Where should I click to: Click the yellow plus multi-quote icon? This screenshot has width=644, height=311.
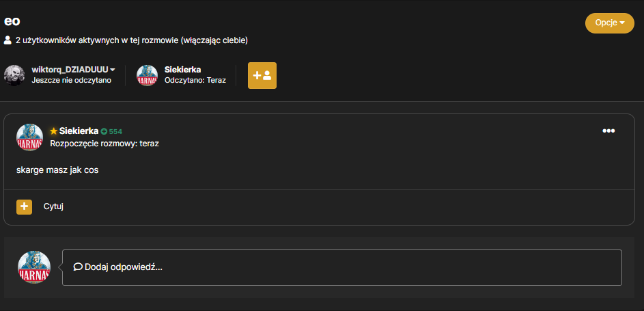[x=24, y=206]
